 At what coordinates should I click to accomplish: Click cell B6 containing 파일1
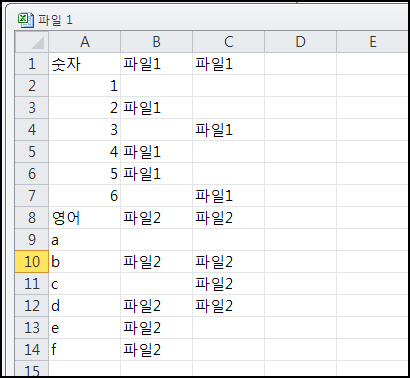[156, 174]
